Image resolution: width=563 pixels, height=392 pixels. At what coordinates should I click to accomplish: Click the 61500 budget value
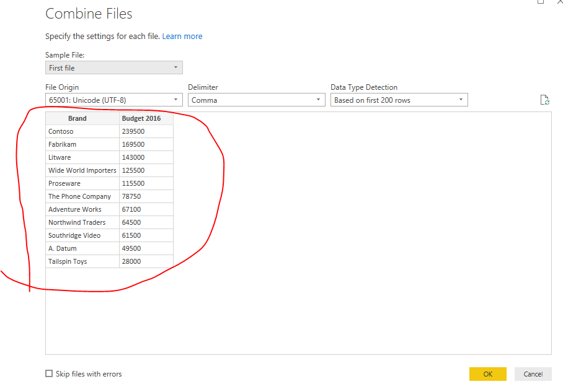[146, 235]
